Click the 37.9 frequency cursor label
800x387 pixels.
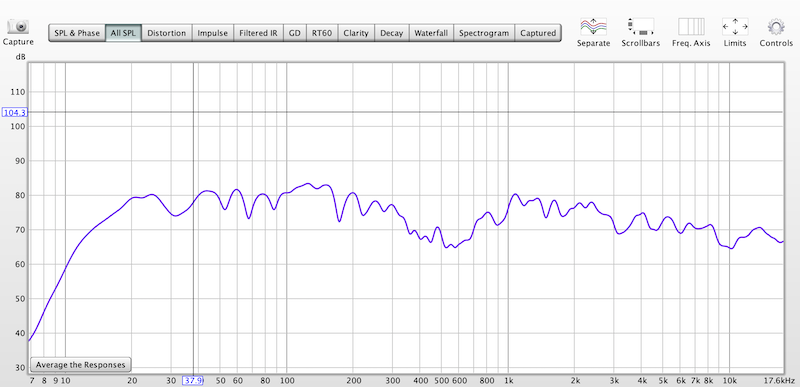(x=193, y=380)
